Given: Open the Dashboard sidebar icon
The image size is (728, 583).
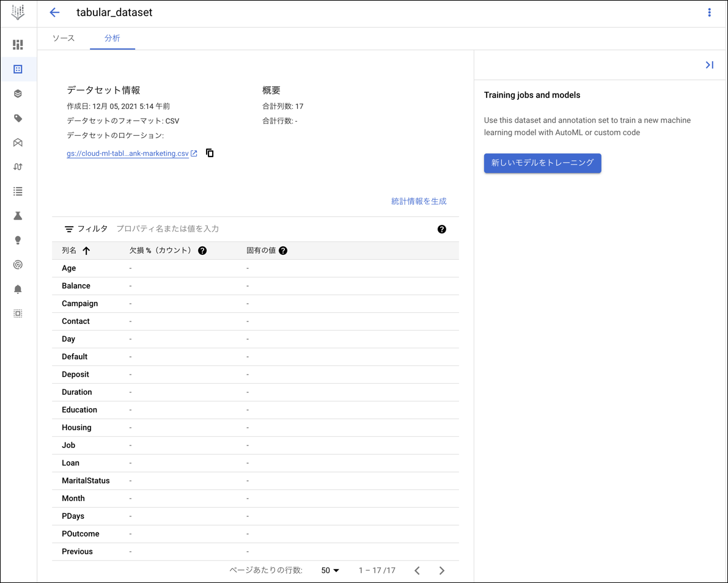Looking at the screenshot, I should (18, 45).
